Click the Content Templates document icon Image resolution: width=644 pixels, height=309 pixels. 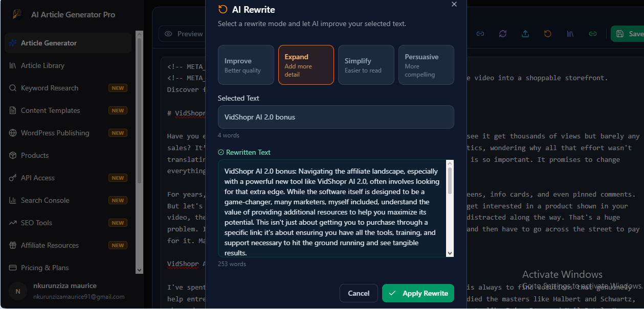(x=13, y=110)
